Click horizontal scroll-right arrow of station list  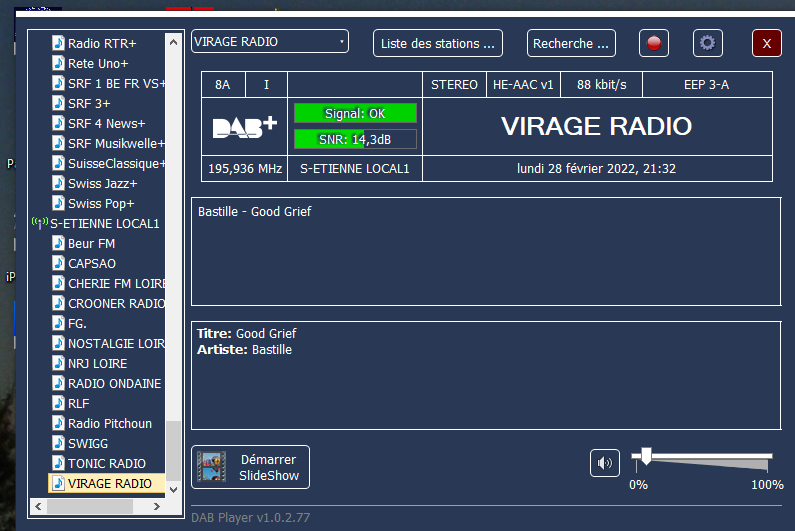click(157, 506)
